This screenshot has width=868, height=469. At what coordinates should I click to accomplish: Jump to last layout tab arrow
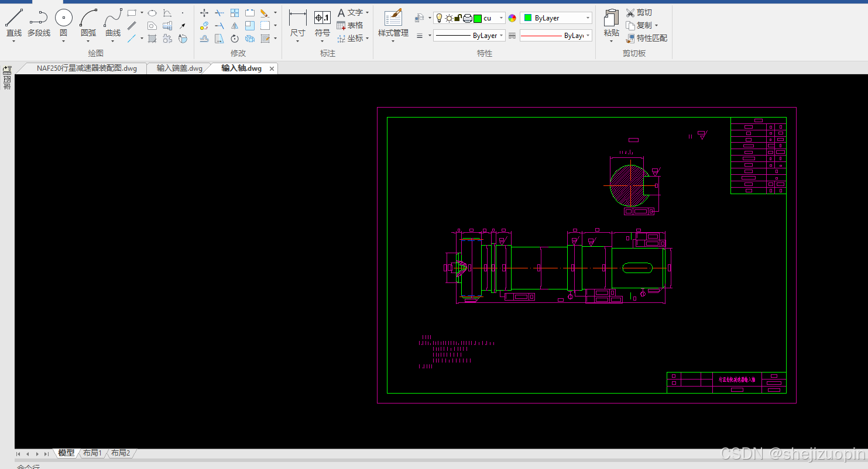[46, 454]
